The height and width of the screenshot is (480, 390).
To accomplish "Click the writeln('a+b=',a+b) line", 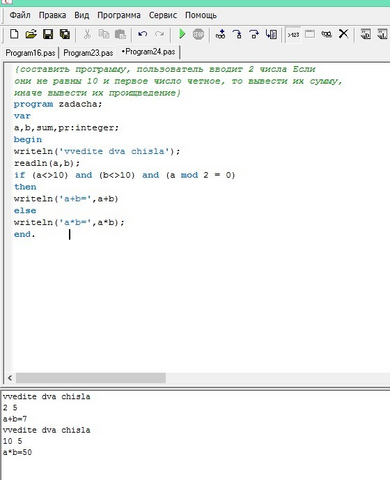I will (66, 199).
